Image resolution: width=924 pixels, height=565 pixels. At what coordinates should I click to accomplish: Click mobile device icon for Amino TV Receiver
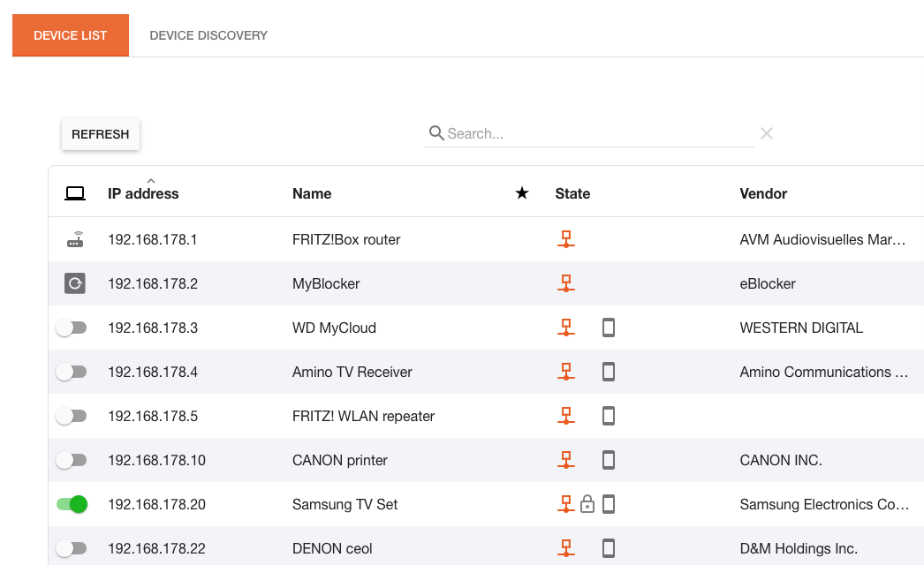click(609, 372)
